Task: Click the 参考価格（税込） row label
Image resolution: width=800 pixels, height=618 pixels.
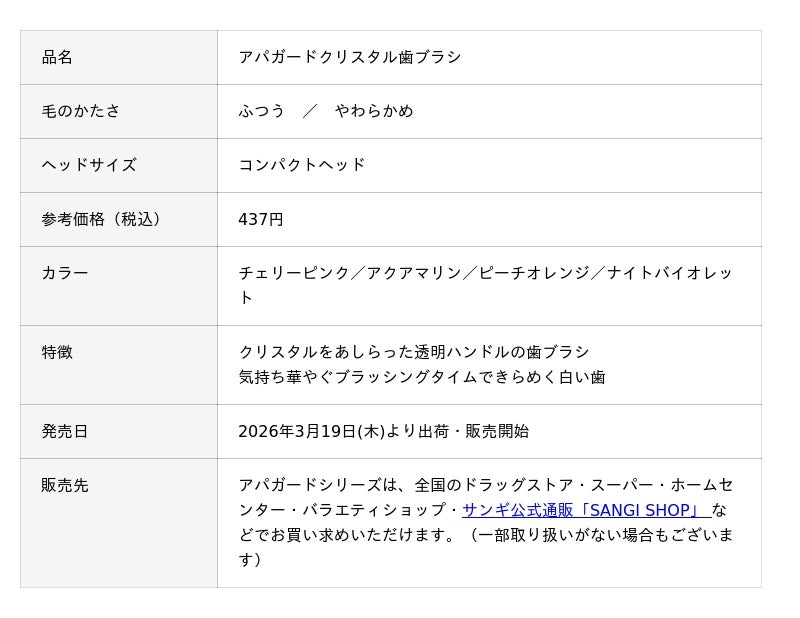Action: click(102, 220)
